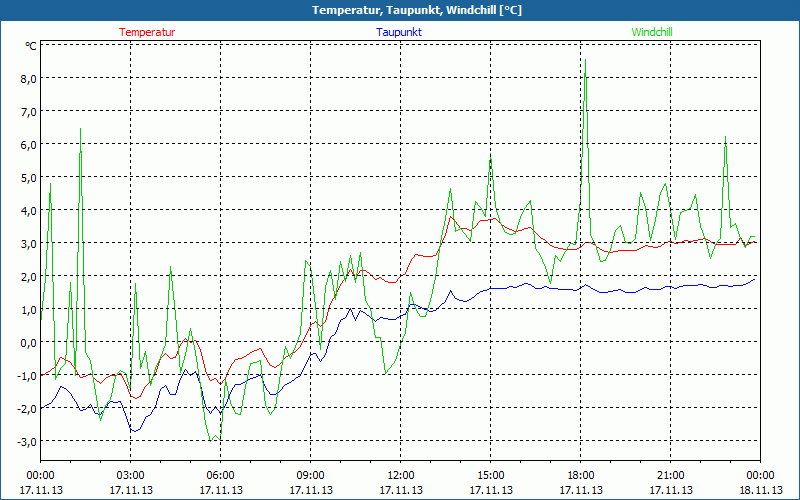Click the 6,0 y-axis value
The height and width of the screenshot is (500, 800).
point(29,144)
